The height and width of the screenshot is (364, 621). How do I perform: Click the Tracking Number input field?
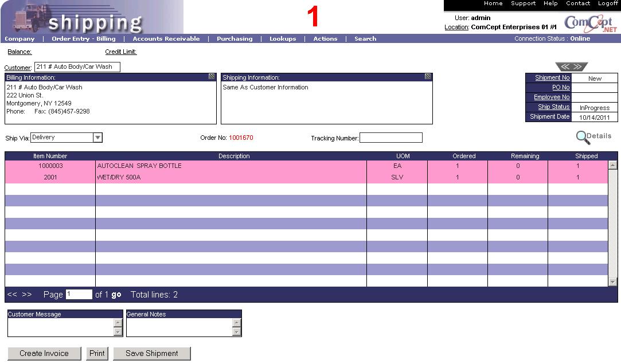point(390,138)
